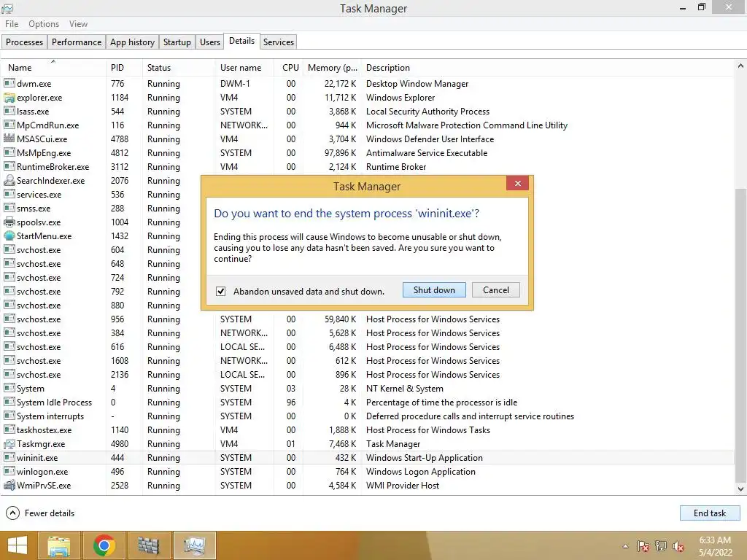The width and height of the screenshot is (747, 560).
Task: Click the muted volume tray icon
Action: pos(678,546)
